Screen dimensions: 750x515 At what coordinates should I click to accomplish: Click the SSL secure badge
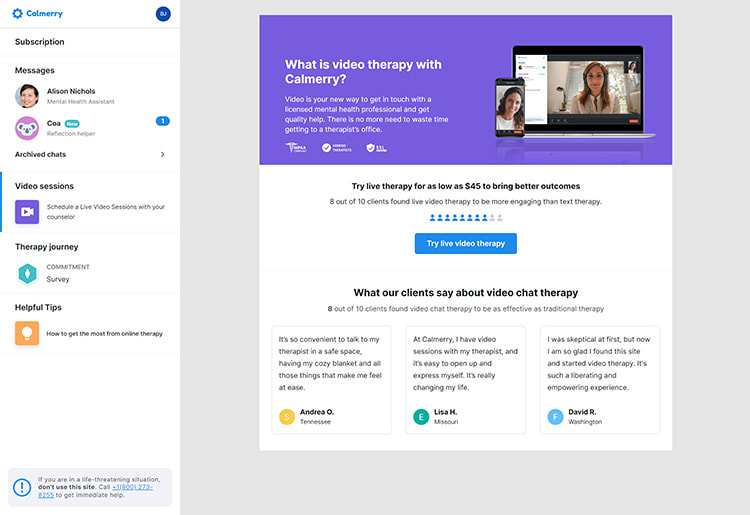pos(376,148)
